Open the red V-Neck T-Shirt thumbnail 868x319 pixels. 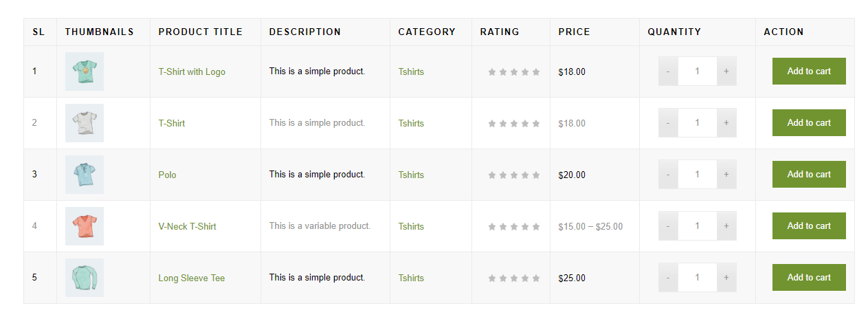point(85,226)
